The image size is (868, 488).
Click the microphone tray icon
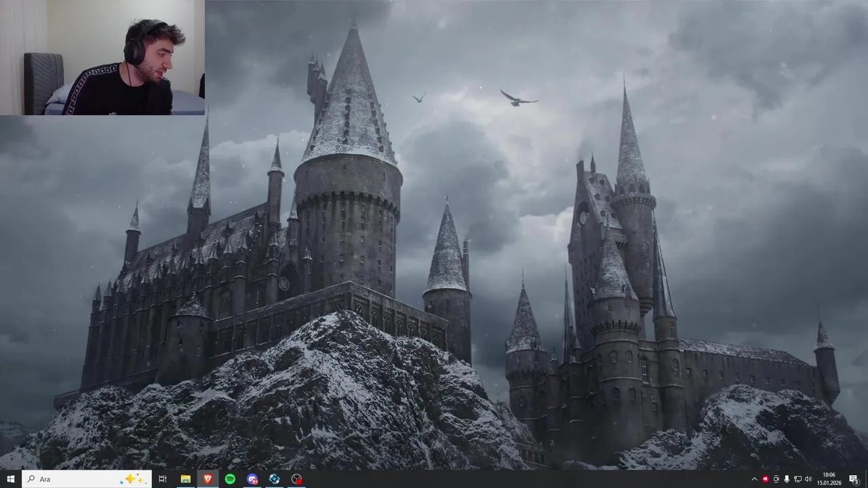tap(787, 479)
